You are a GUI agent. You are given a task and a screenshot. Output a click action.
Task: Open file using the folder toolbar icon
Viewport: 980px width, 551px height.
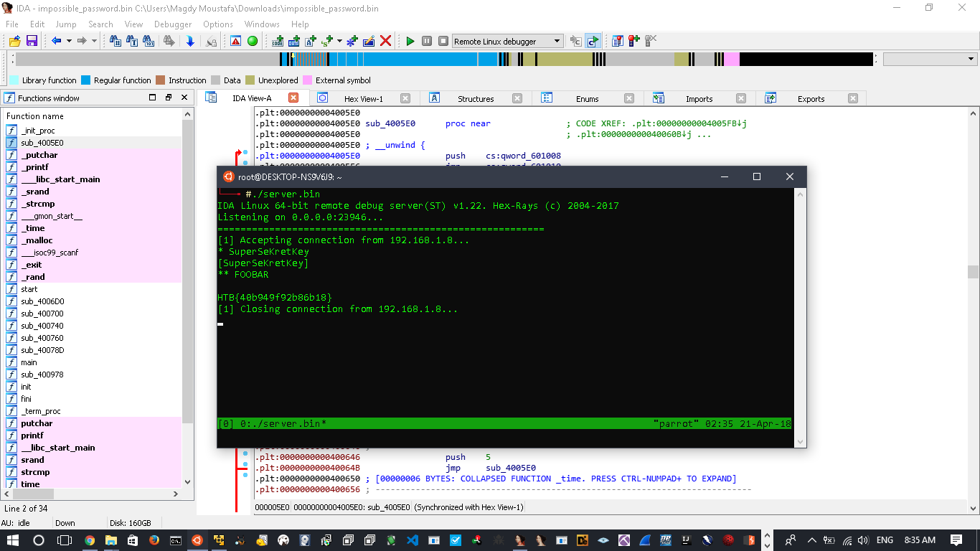coord(14,41)
